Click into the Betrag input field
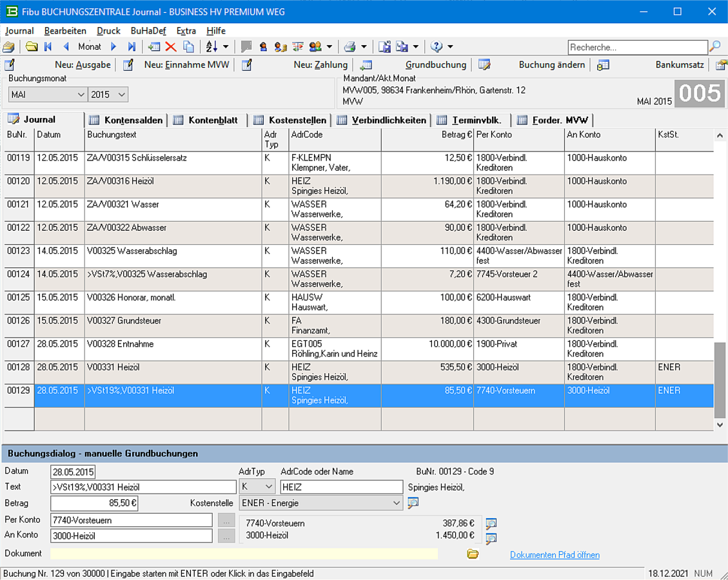The width and height of the screenshot is (728, 580). pos(94,503)
